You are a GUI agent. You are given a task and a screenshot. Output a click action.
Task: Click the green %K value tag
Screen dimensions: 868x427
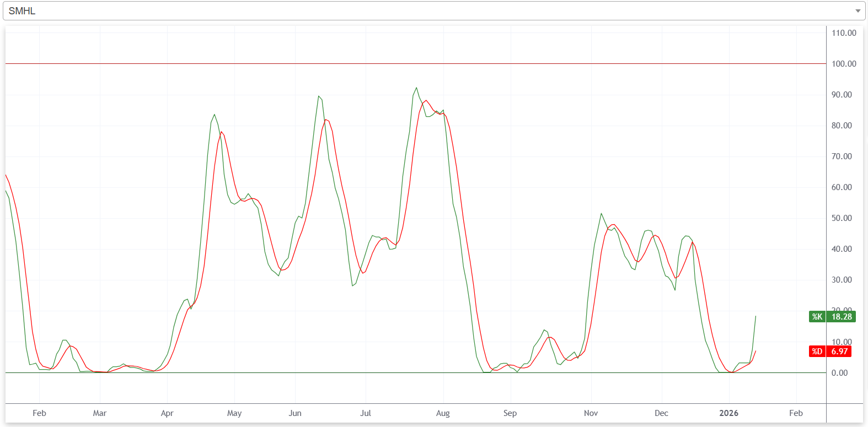coord(817,317)
